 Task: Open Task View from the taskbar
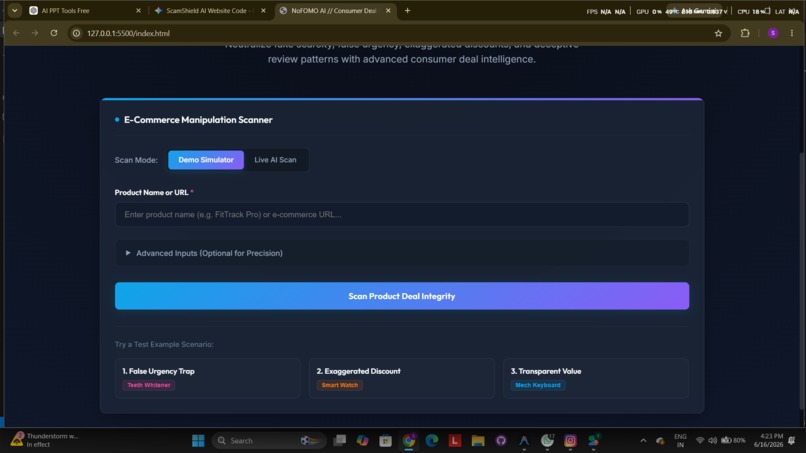coord(339,441)
